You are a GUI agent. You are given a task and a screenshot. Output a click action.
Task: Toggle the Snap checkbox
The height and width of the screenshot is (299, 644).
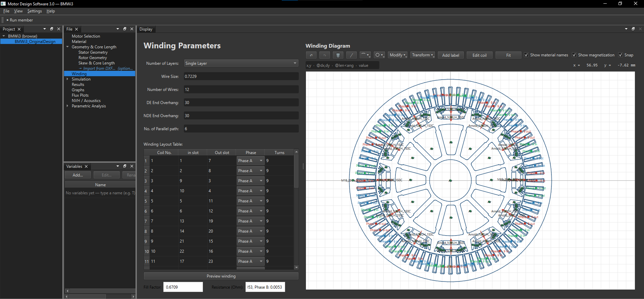point(621,55)
